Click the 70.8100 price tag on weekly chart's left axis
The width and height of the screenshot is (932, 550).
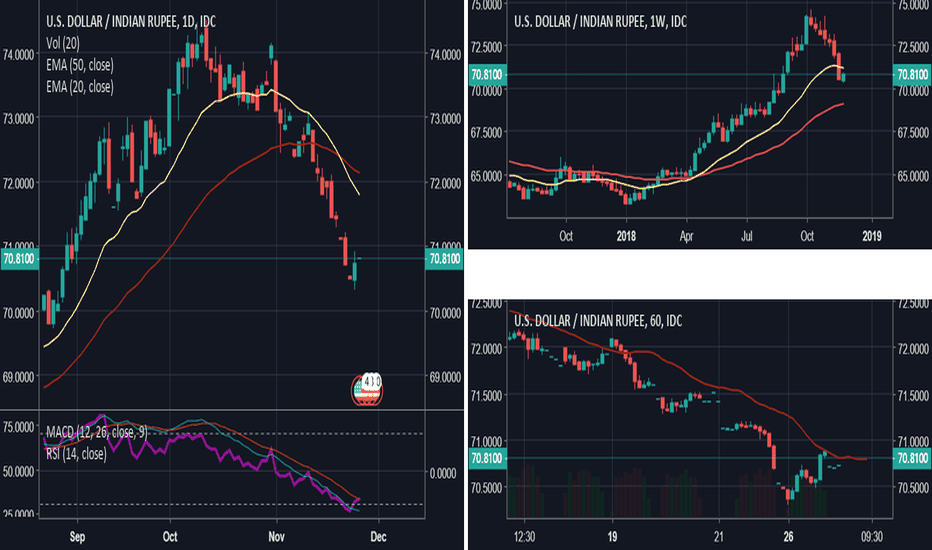coord(487,75)
